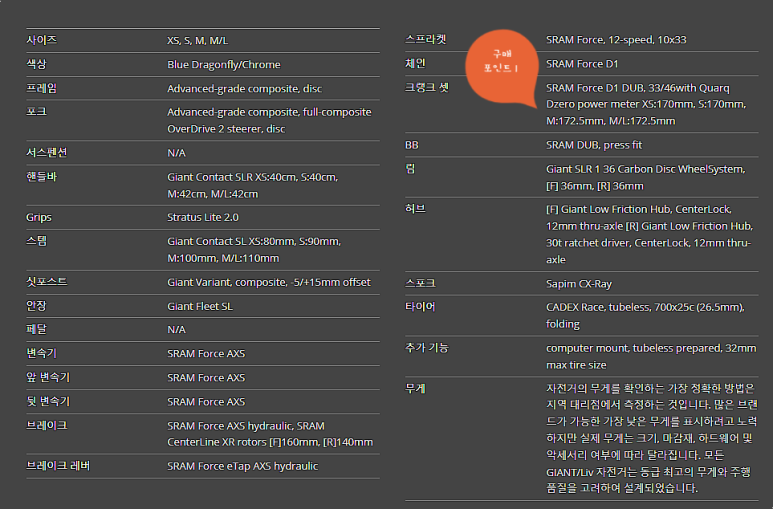The width and height of the screenshot is (773, 509).
Task: Click SRAM Force, 12-speed, 10x33 value
Action: (x=616, y=39)
